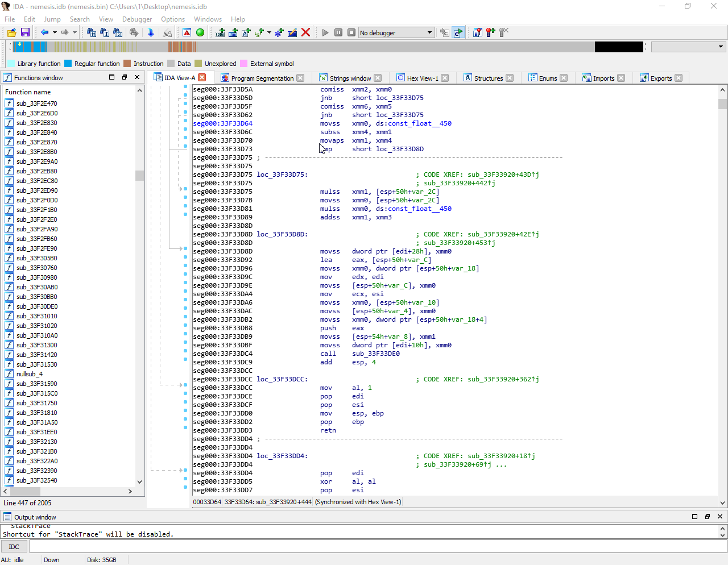Stop the debugger process

[351, 32]
